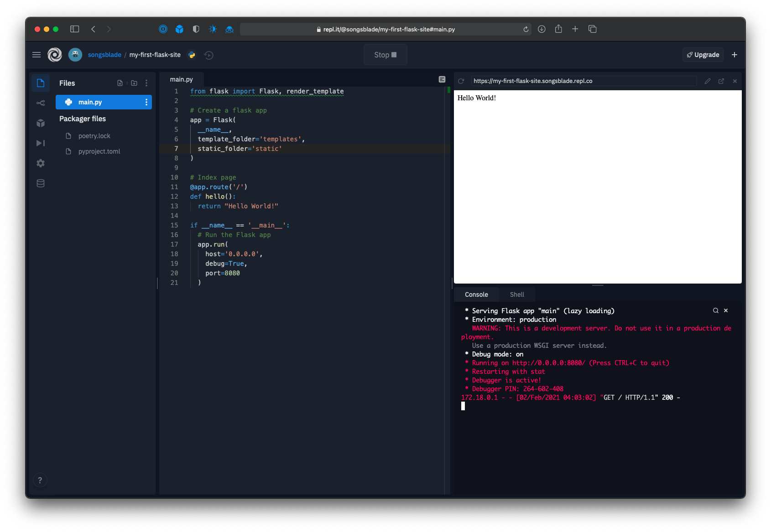
Task: Toggle the Safari sidebar button
Action: point(74,29)
